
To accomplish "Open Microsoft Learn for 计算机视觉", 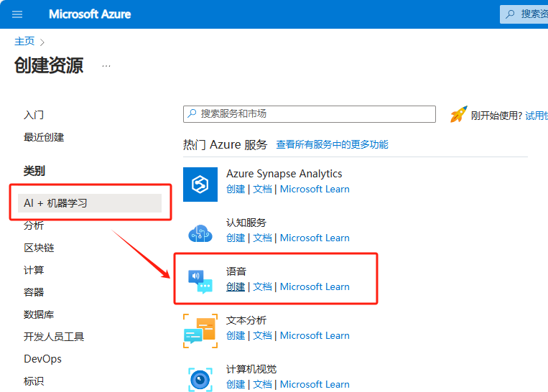I will pos(315,384).
